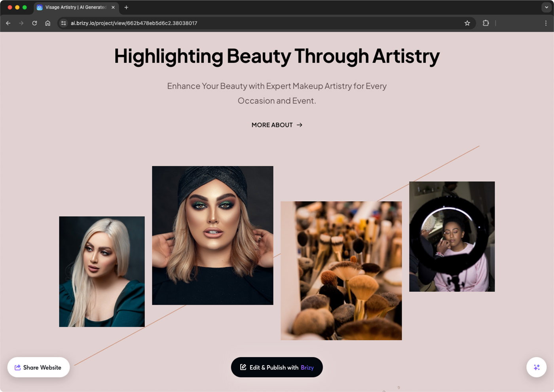Click the browser forward arrow

(x=21, y=23)
